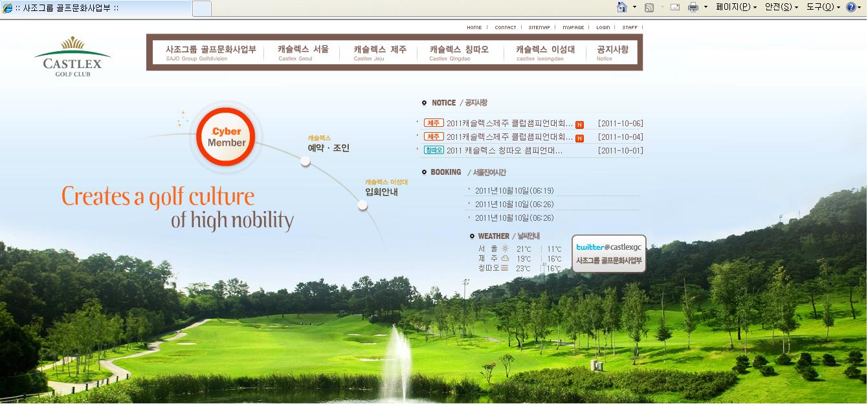Click the 제주 tag on the 2011-10-04 notice

[x=434, y=137]
